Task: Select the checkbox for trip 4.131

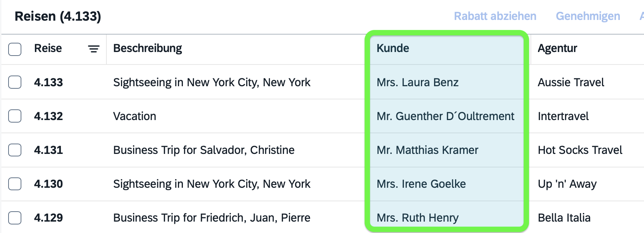Action: (x=14, y=150)
